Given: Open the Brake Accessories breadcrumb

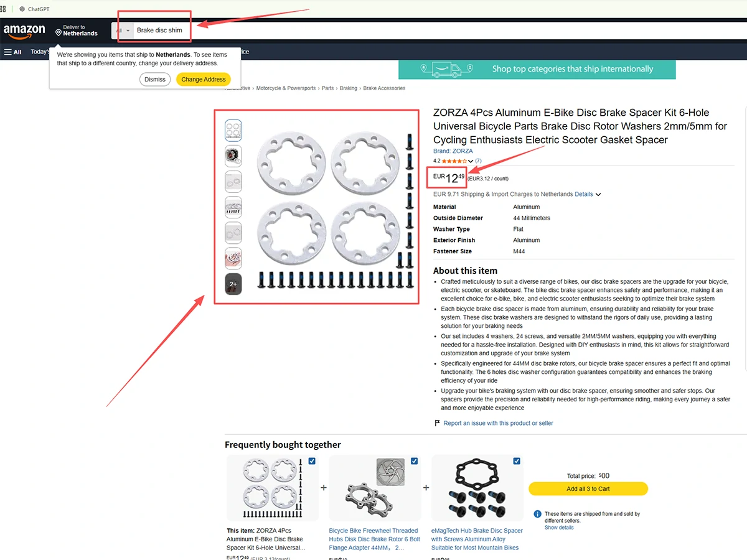Looking at the screenshot, I should (x=384, y=88).
